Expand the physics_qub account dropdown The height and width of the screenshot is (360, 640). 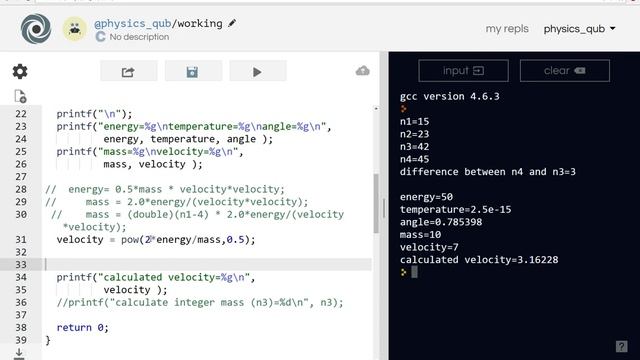580,29
